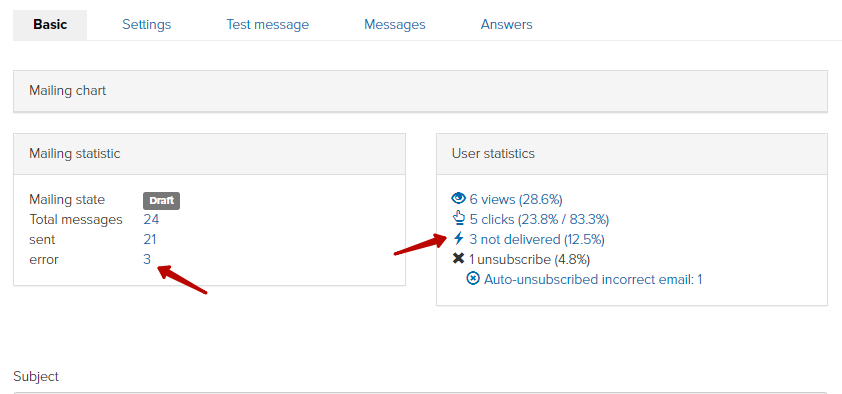
Task: Open Auto-unsubscribed incorrect email link
Action: [x=593, y=280]
